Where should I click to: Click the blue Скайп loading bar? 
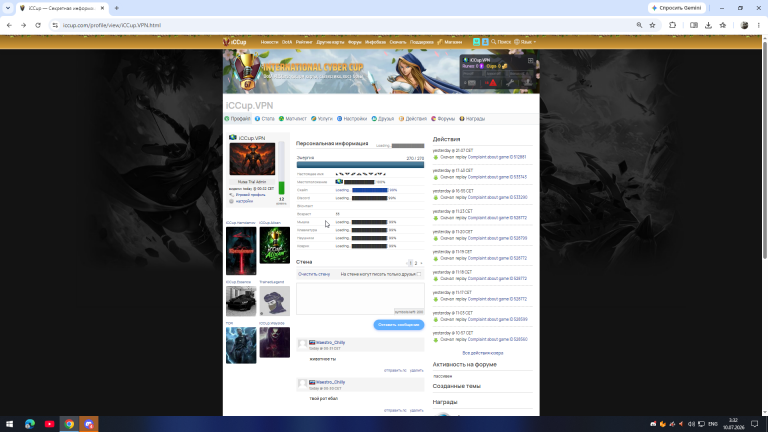[x=370, y=190]
